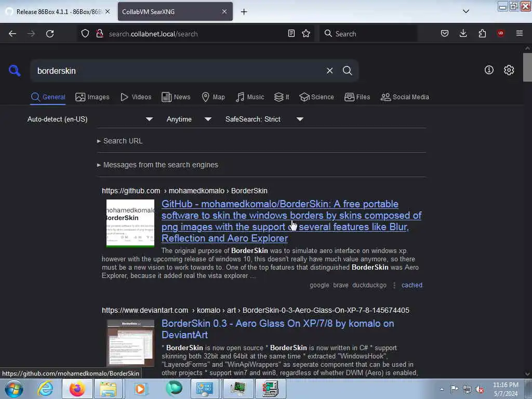
Task: Select the Videos search category
Action: coord(136,97)
